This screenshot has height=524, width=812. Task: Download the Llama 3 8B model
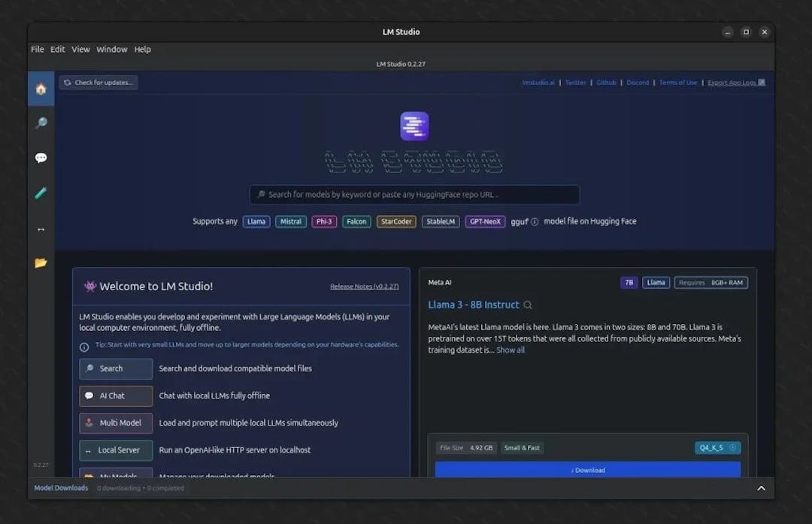coord(588,470)
